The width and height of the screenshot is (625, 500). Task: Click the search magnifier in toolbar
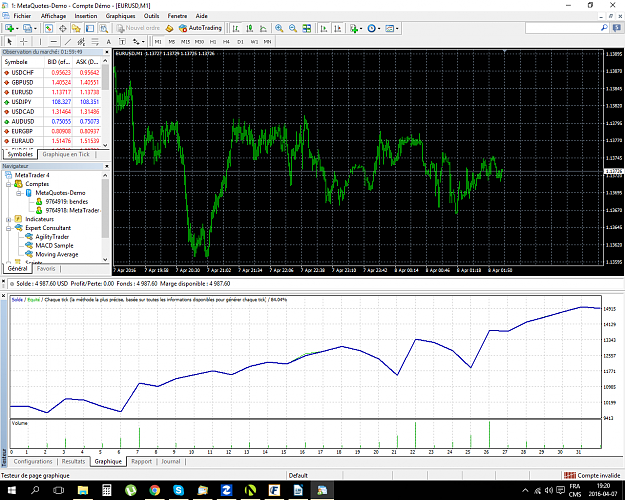pyautogui.click(x=604, y=28)
